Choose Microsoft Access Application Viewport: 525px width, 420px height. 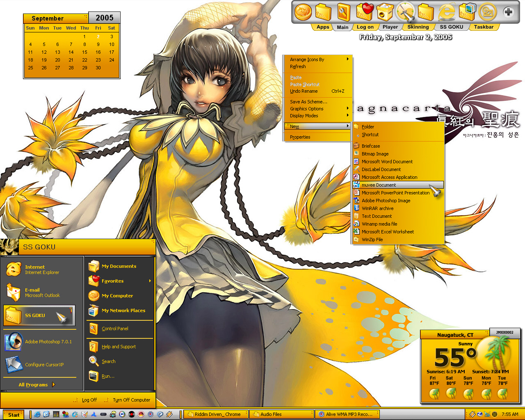tap(398, 177)
